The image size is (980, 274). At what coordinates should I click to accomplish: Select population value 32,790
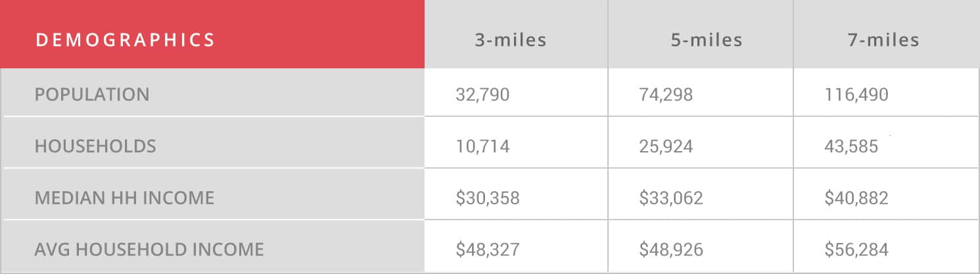point(482,95)
